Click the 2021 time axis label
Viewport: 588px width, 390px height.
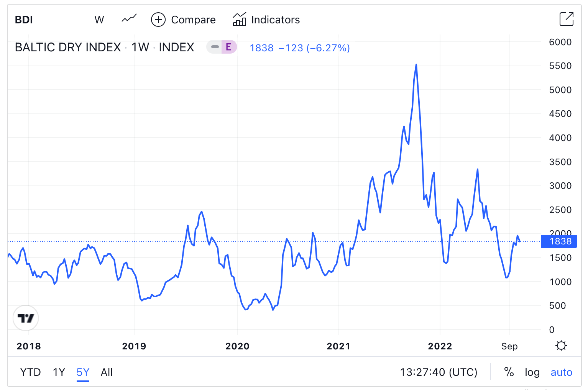pos(338,346)
